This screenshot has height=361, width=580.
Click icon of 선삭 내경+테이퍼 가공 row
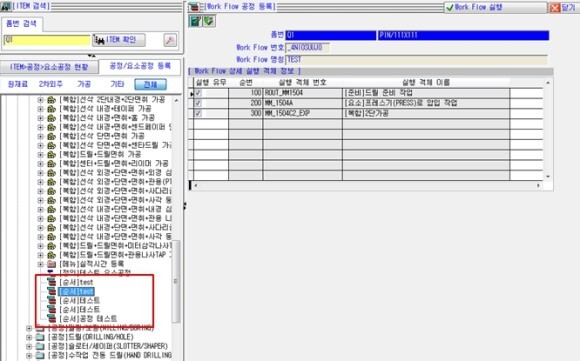(52, 109)
